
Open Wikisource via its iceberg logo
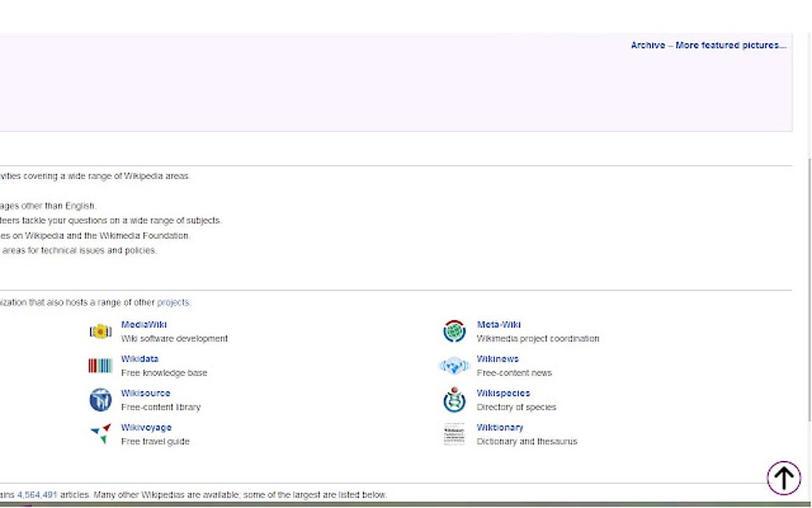click(x=100, y=400)
